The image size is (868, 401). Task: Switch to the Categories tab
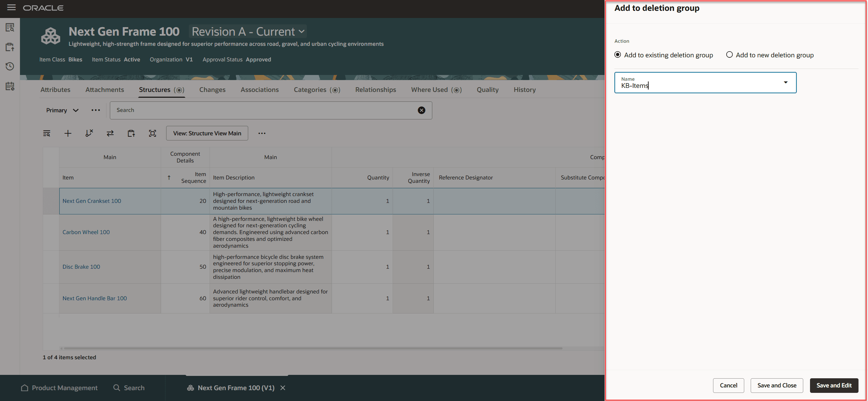[x=317, y=90]
